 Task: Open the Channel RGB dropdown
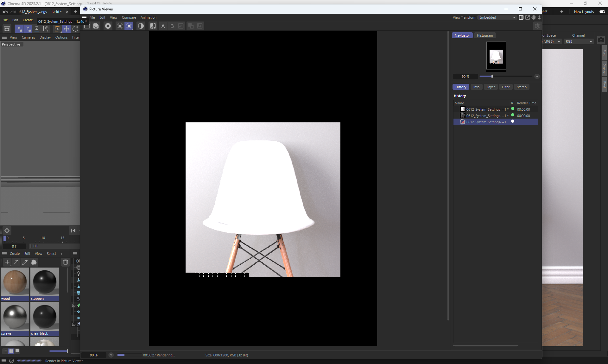coord(579,42)
